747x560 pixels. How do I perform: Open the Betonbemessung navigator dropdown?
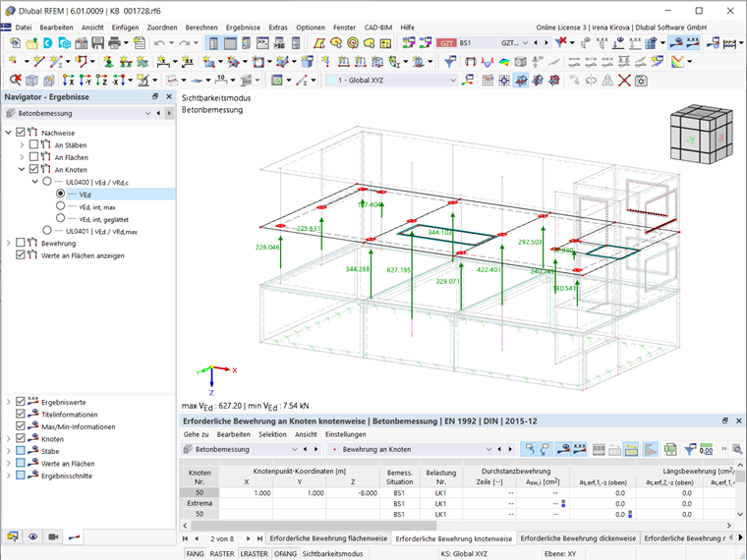click(x=147, y=113)
